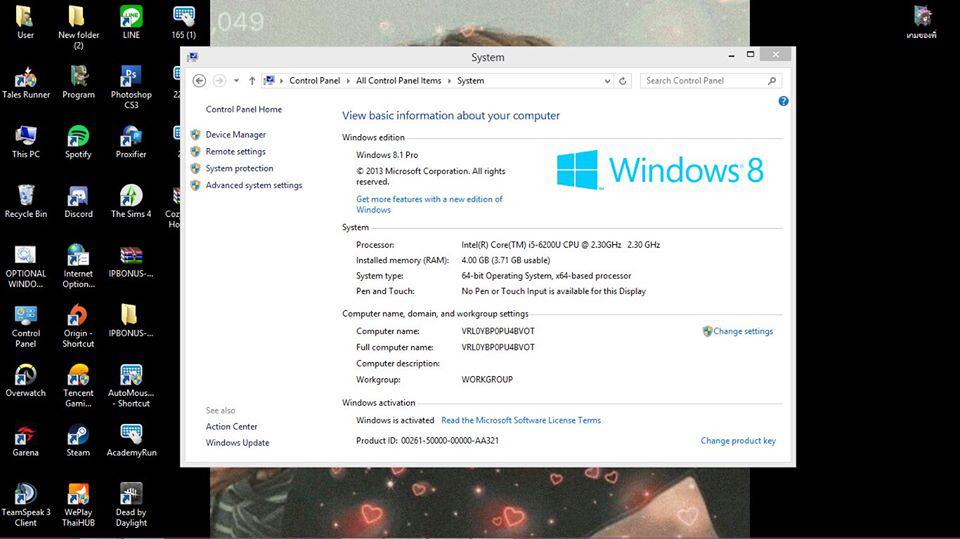This screenshot has width=960, height=539.
Task: Launch AcademyRun shortcut
Action: (x=131, y=440)
